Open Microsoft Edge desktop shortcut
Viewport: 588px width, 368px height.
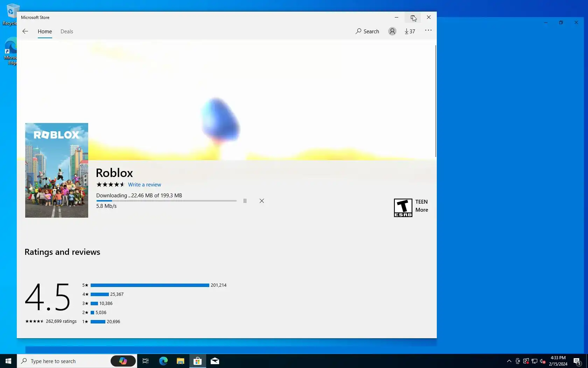[x=10, y=51]
